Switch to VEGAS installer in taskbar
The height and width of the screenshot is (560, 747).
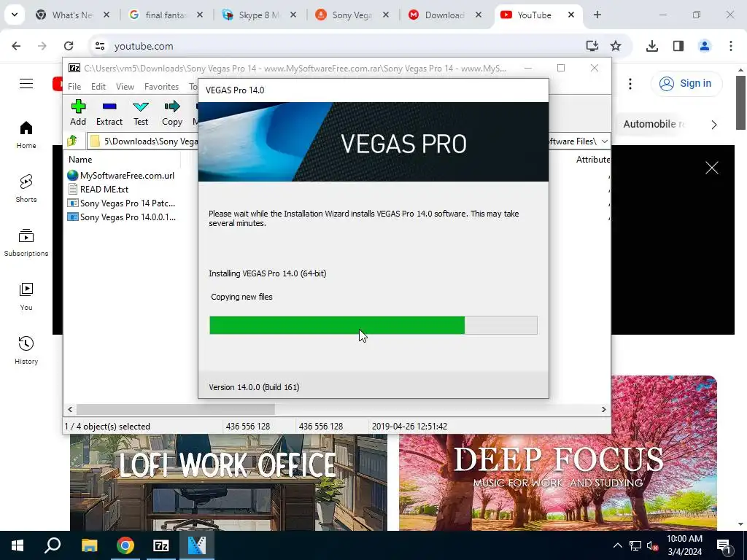(197, 545)
